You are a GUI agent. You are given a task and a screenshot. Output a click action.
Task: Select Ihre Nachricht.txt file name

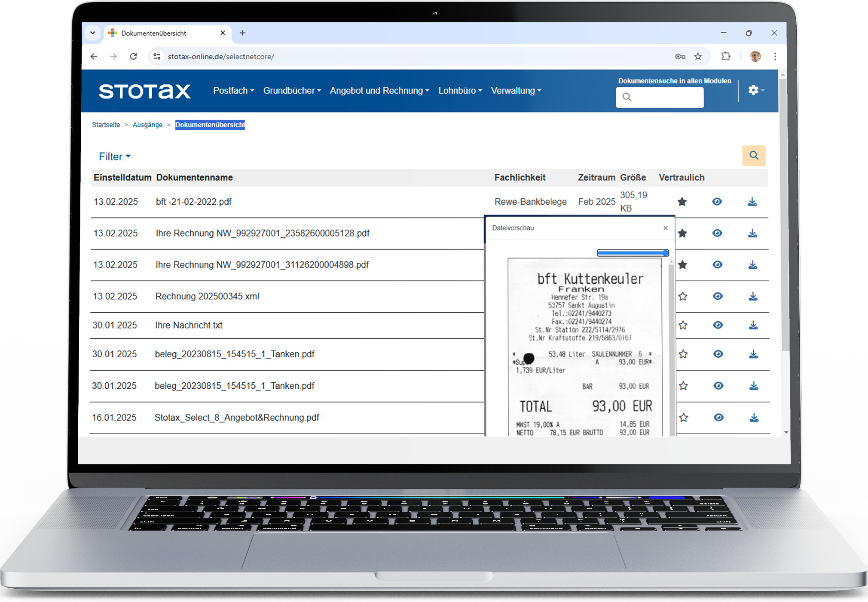click(x=189, y=326)
